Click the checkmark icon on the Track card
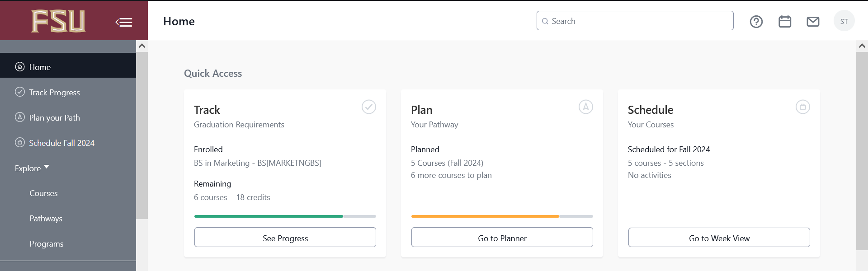The width and height of the screenshot is (868, 271). pyautogui.click(x=369, y=107)
